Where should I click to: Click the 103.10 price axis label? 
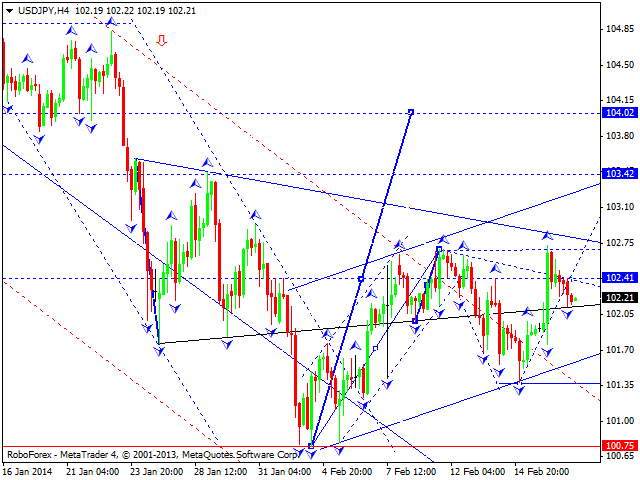tap(620, 207)
